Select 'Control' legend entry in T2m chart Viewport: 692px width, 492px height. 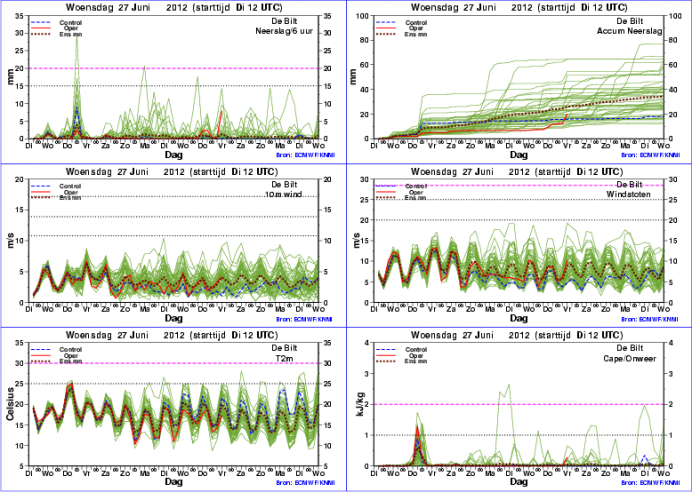point(71,349)
